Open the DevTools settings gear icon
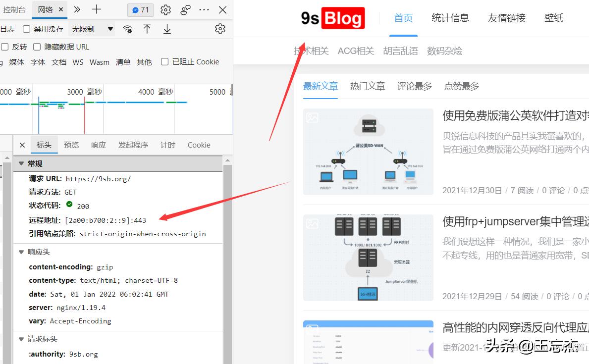589x364 pixels. tap(165, 9)
